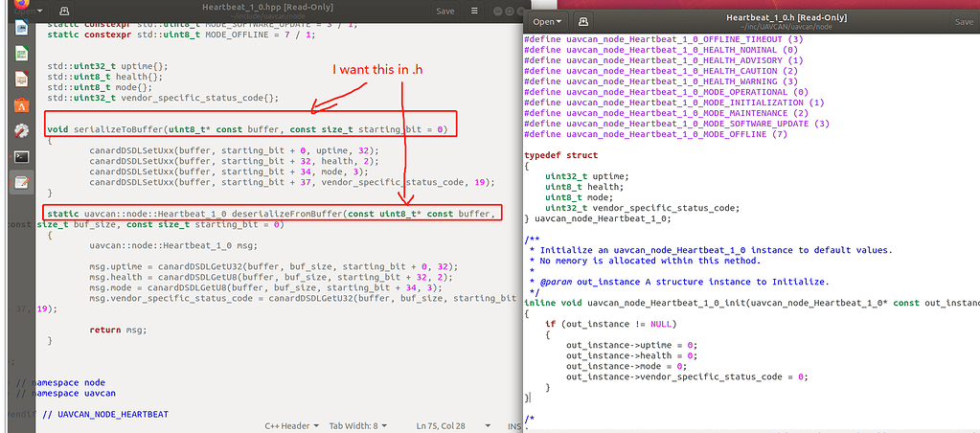
Task: Click the void serializeToBuffer line
Action: 248,130
